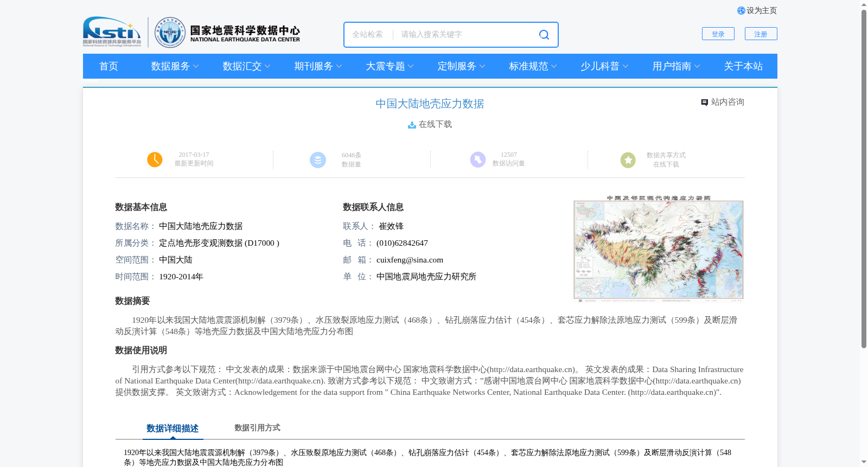Select the green star sharing-method icon
Viewport: 868px width, 467px height.
click(x=628, y=160)
